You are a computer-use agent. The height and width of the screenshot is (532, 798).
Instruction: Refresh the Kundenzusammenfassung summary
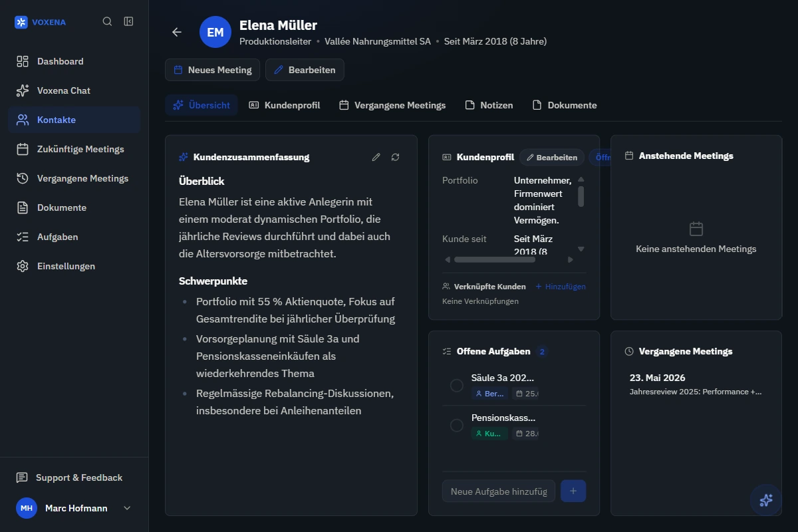396,157
